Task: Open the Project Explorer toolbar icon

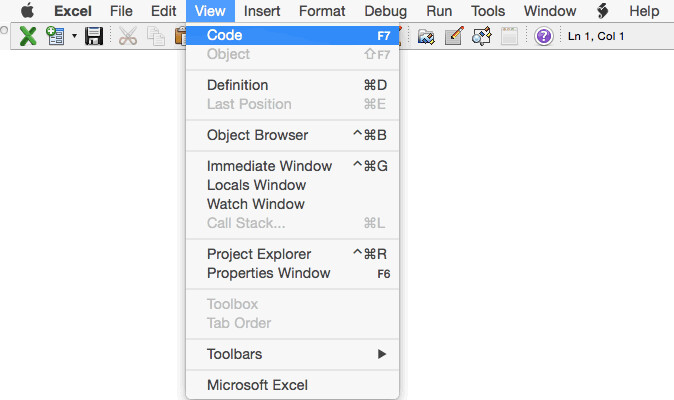Action: pos(427,37)
